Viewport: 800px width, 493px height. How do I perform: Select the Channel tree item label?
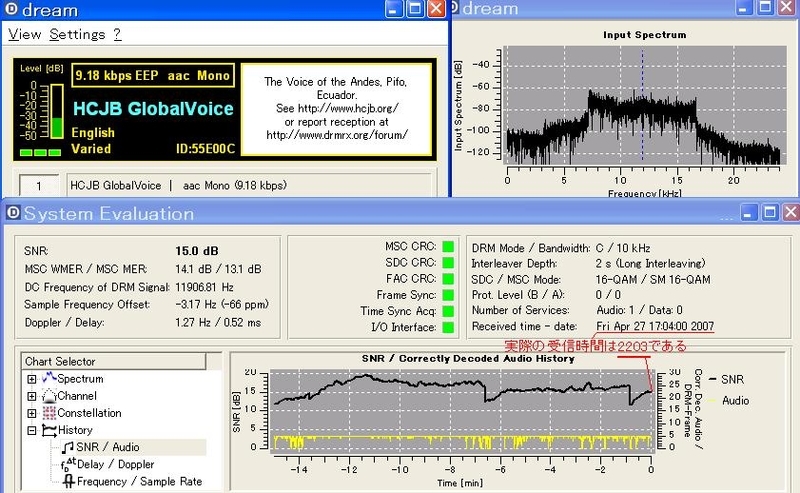point(77,396)
